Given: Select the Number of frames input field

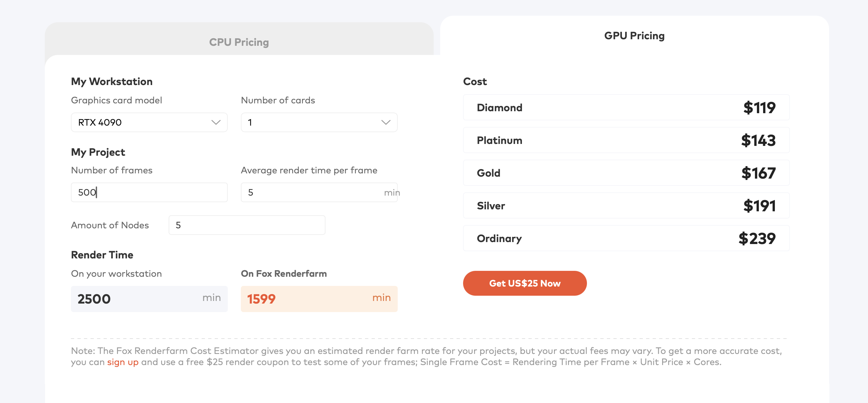Looking at the screenshot, I should point(149,192).
